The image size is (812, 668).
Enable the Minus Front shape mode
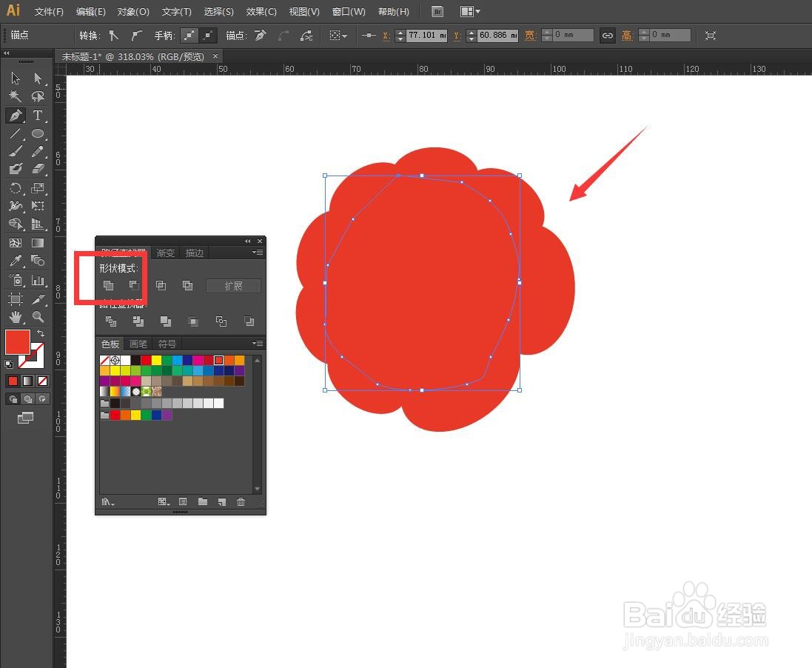(x=135, y=286)
